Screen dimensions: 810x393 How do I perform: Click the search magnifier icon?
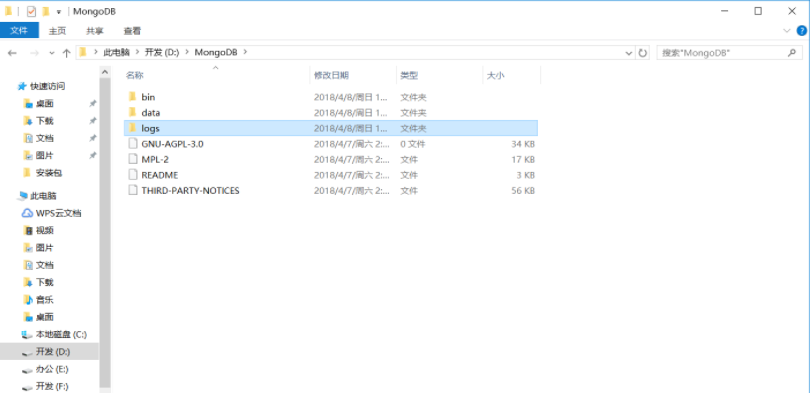coord(791,53)
